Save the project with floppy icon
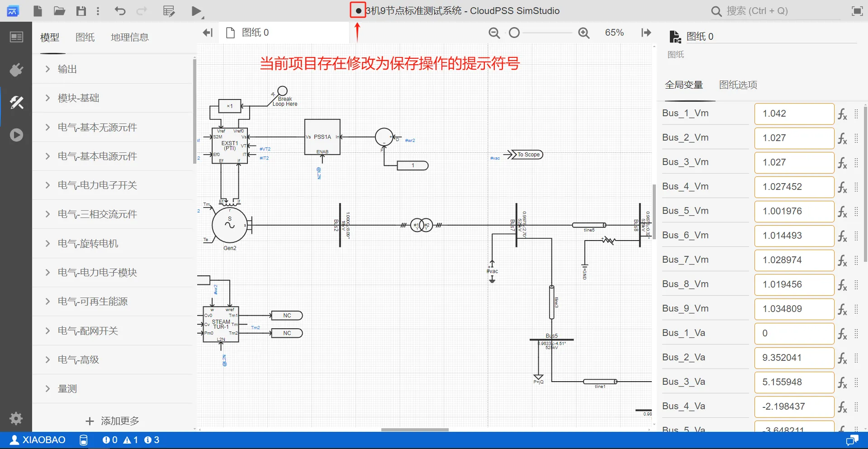Viewport: 868px width, 449px height. [81, 11]
